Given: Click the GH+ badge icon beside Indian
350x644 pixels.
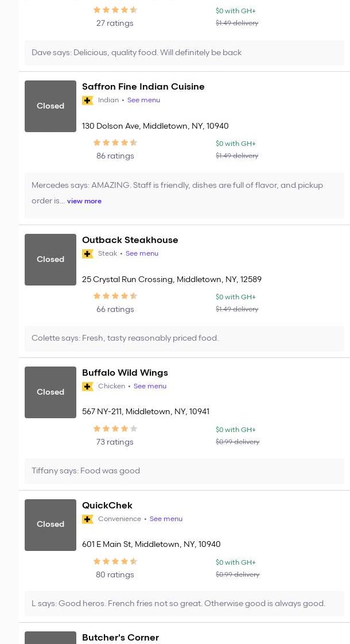Looking at the screenshot, I should point(88,101).
